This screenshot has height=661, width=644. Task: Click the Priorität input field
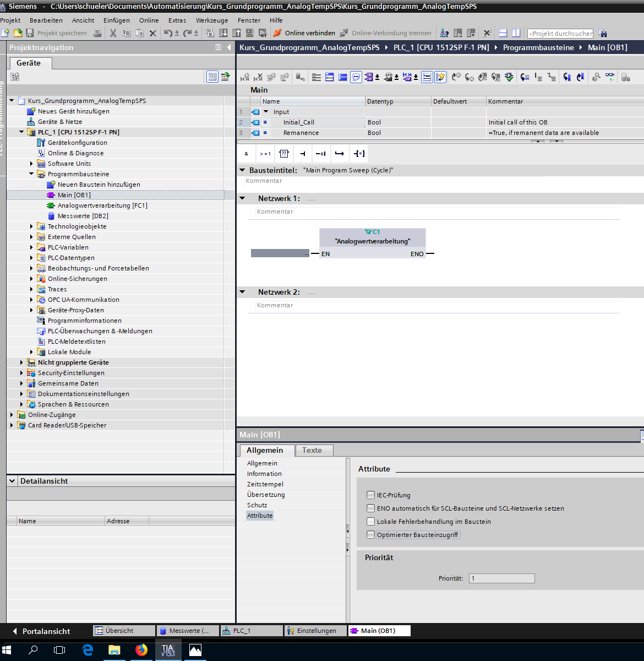coord(501,578)
